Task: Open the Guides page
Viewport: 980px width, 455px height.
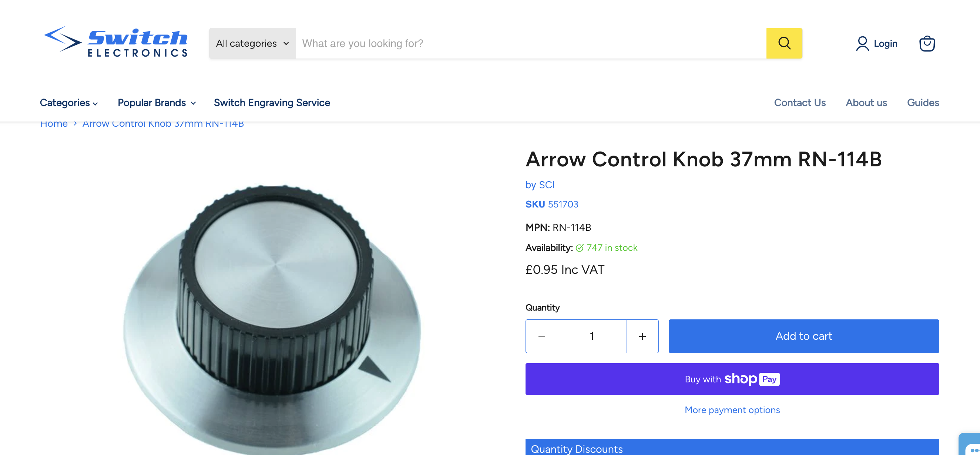Action: click(x=923, y=103)
